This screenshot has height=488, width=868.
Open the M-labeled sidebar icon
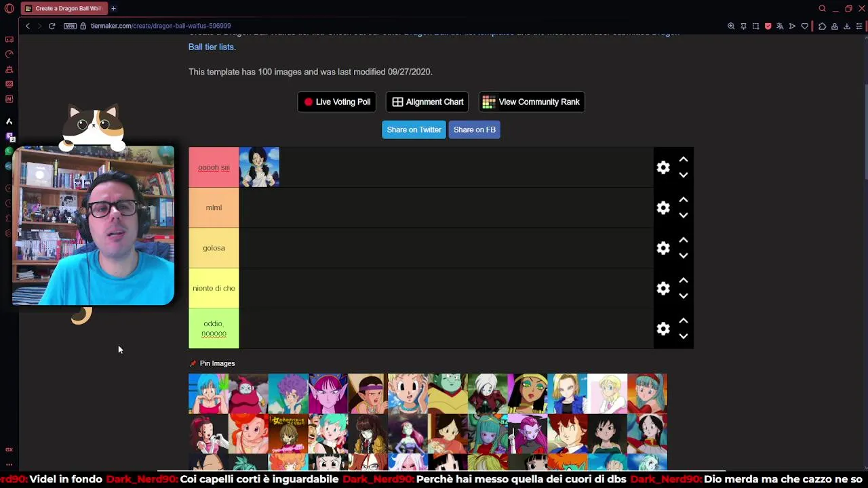pos(9,99)
